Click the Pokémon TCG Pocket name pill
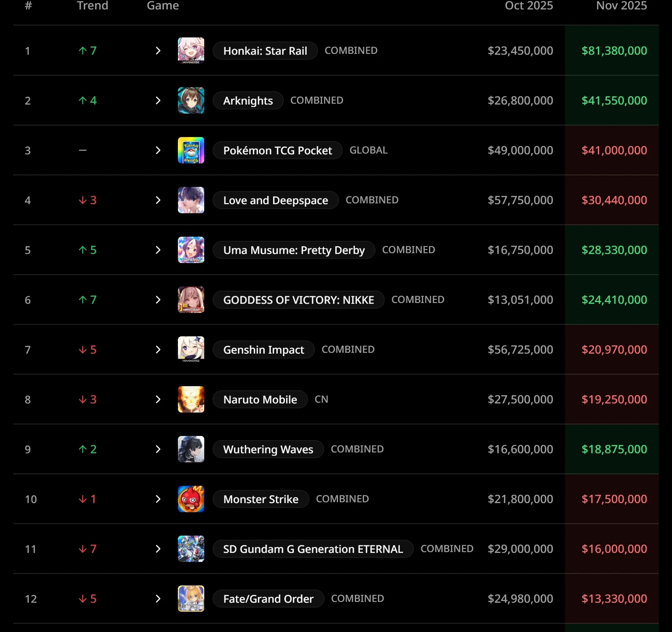 click(278, 150)
